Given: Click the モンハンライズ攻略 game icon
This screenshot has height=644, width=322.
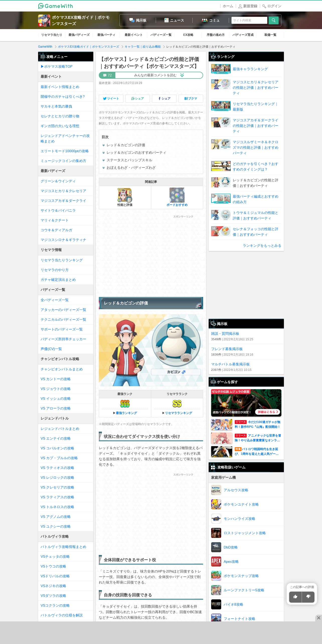Looking at the screenshot, I should [216, 519].
